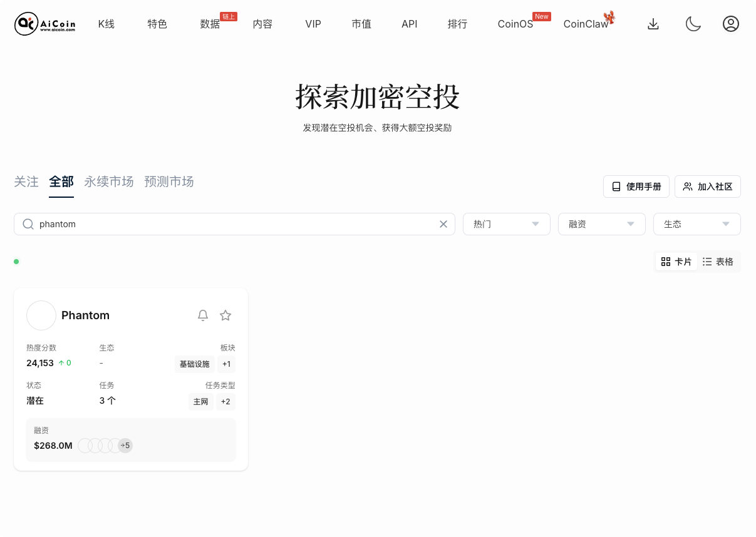The width and height of the screenshot is (756, 537).
Task: Open the K线 menu
Action: pos(106,24)
